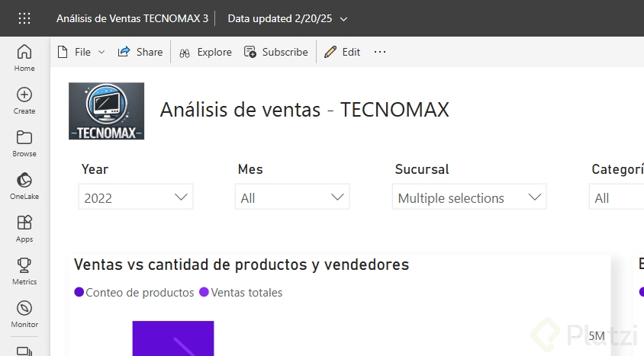This screenshot has width=644, height=356.
Task: Expand the Data updated dropdown
Action: 343,18
